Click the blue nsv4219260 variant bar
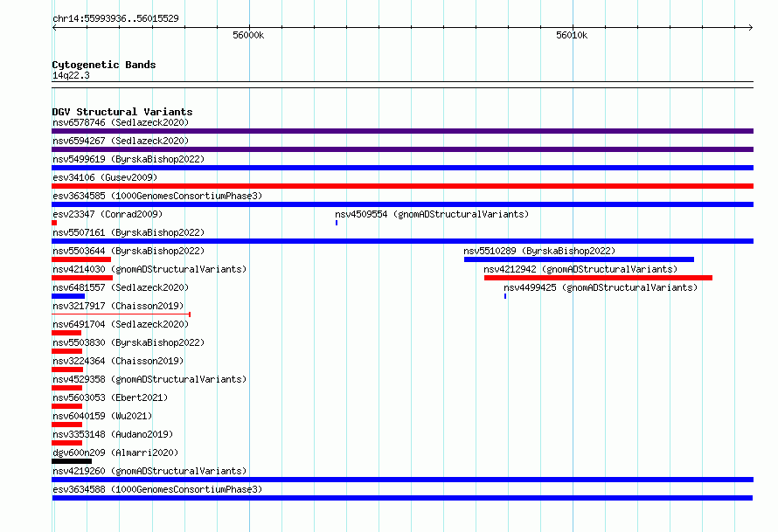This screenshot has width=778, height=532. 402,480
